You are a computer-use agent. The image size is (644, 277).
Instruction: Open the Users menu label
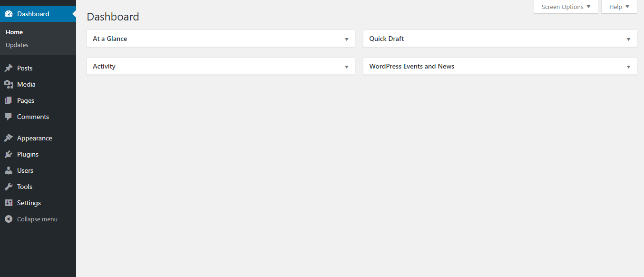[25, 170]
